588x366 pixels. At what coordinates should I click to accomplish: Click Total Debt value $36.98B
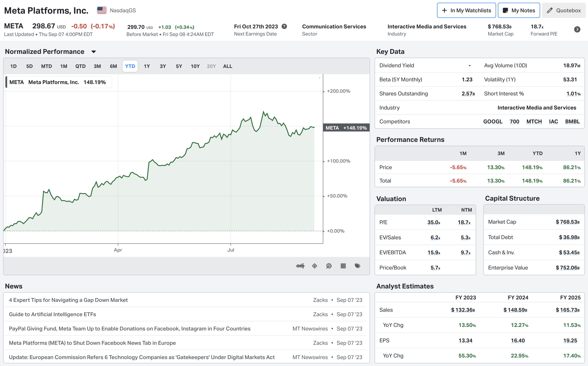click(x=569, y=237)
